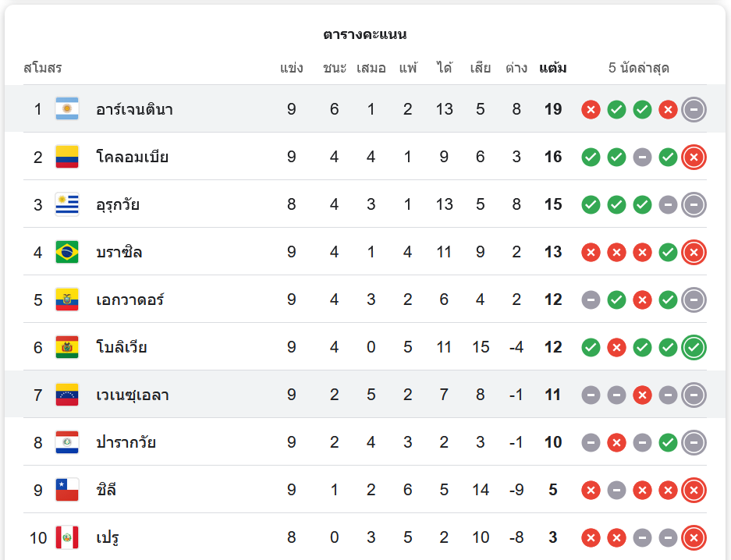The height and width of the screenshot is (560, 731).
Task: Select the ปารากวัย team name
Action: coord(126,442)
